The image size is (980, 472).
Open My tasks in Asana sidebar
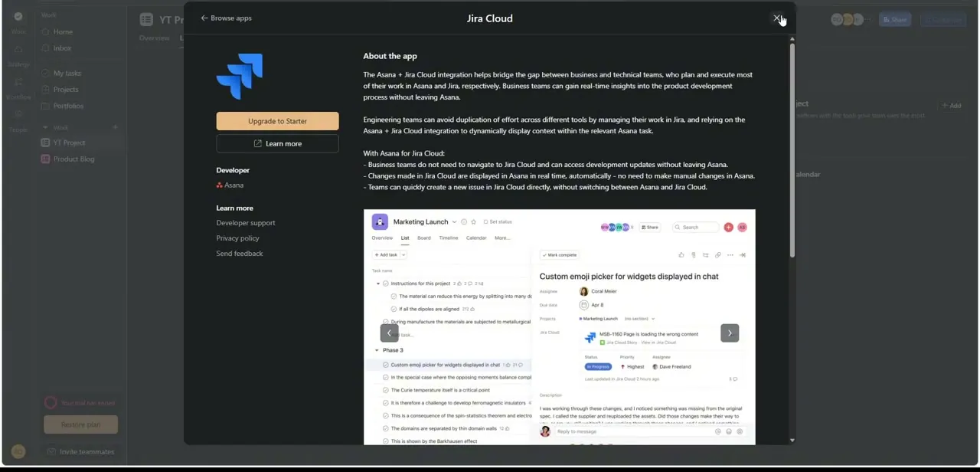coord(67,74)
